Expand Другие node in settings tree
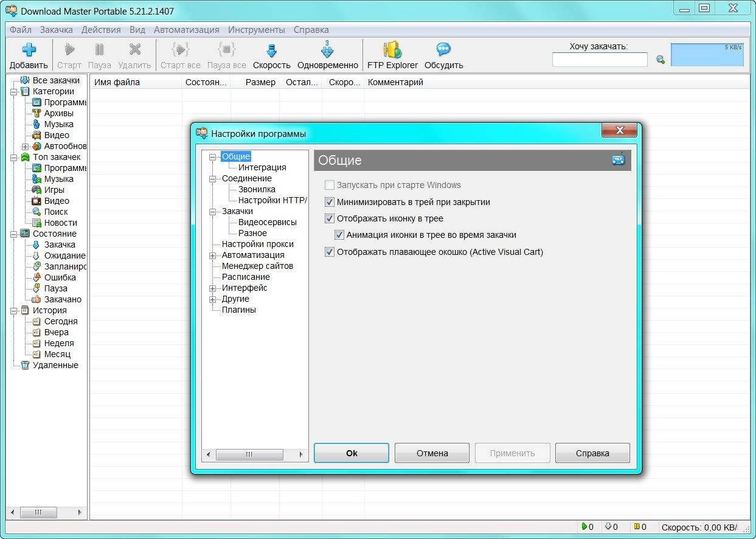The image size is (756, 539). tap(213, 299)
